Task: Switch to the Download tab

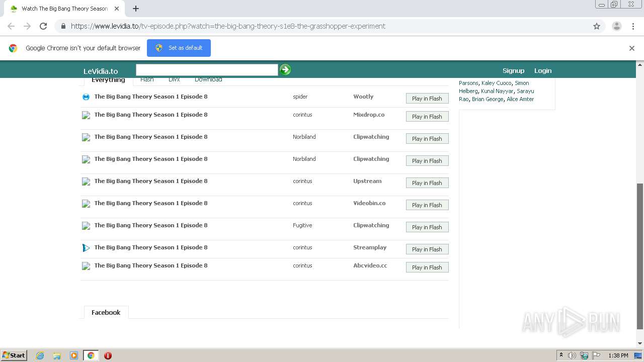Action: click(x=208, y=79)
